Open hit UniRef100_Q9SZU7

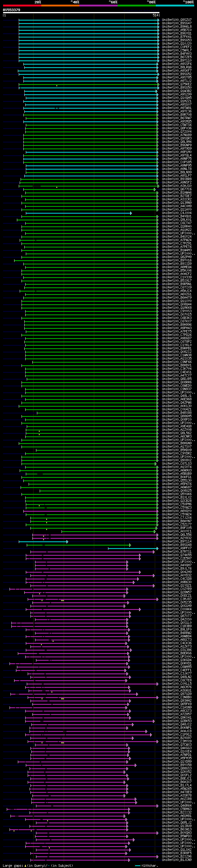pos(176,20)
